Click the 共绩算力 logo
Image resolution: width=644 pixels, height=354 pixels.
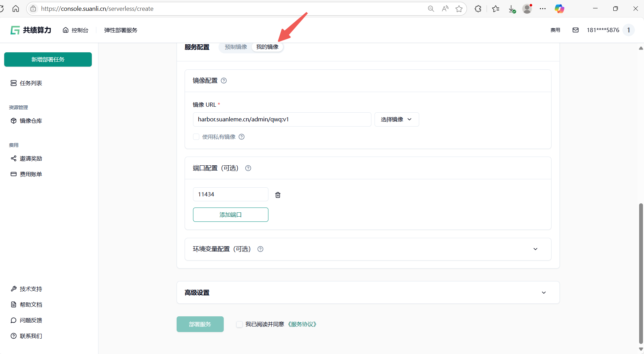click(x=31, y=30)
